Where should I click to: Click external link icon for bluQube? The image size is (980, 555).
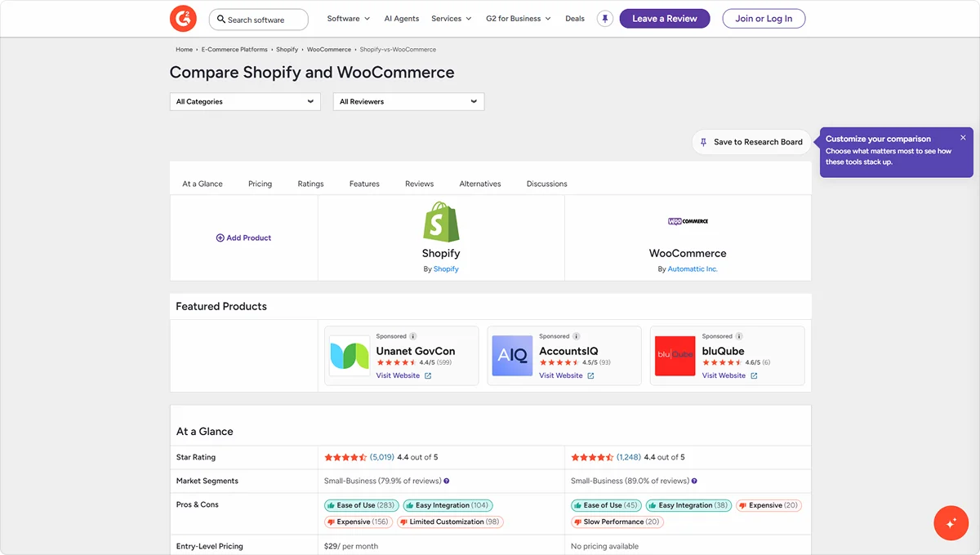(x=754, y=376)
